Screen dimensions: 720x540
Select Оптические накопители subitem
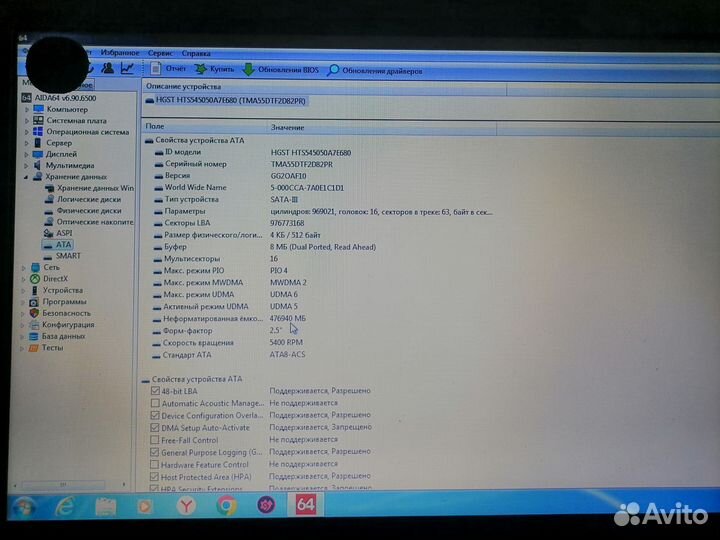(89, 222)
